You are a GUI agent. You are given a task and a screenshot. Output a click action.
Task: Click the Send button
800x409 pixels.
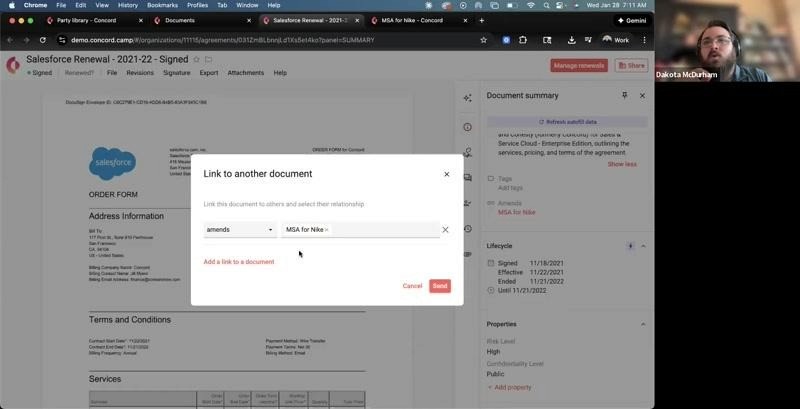pyautogui.click(x=440, y=286)
